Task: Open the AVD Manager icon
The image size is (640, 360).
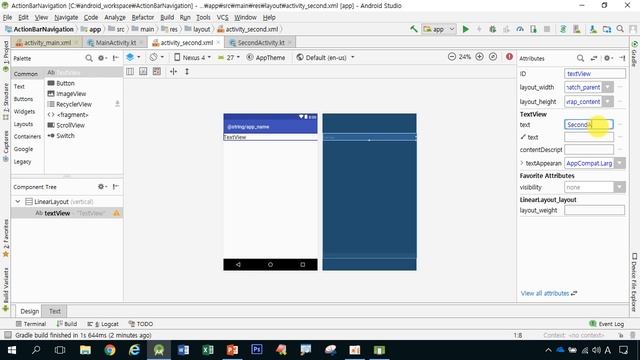Action: pos(577,29)
